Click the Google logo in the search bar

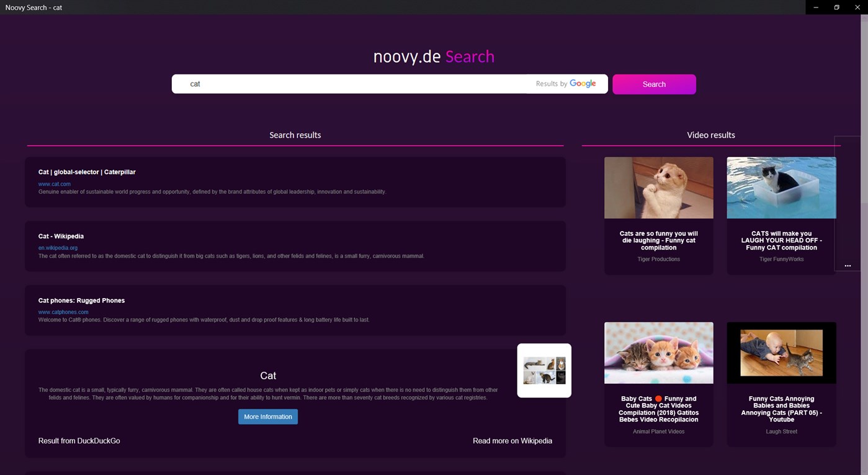(582, 83)
